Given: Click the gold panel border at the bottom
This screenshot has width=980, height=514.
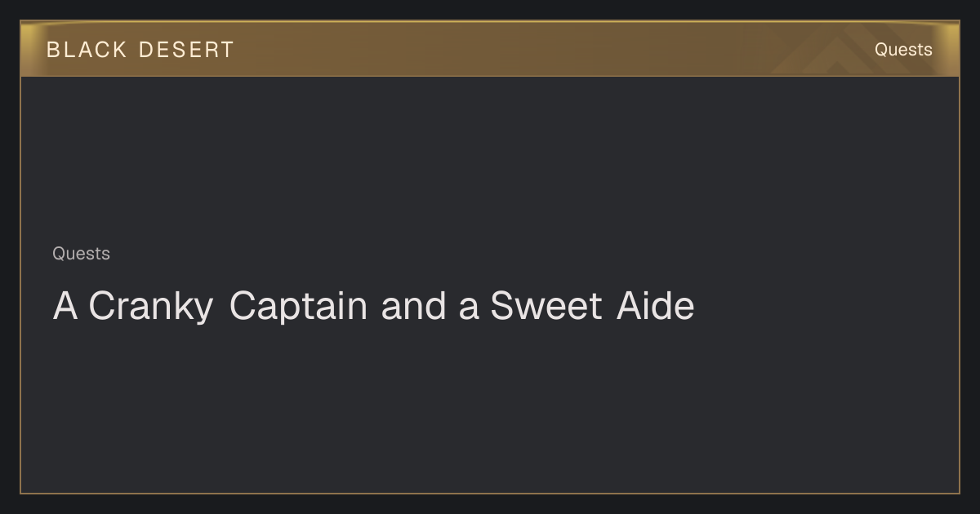Looking at the screenshot, I should coord(490,493).
